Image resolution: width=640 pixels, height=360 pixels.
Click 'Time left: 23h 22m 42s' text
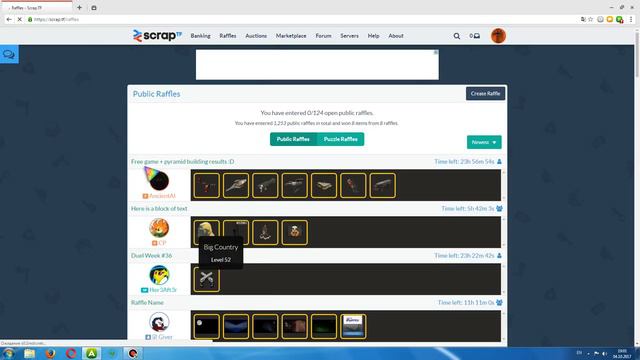(464, 256)
